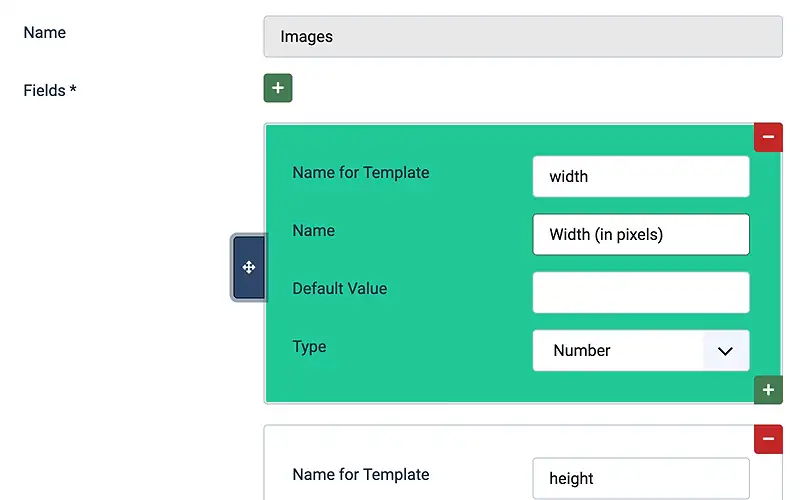
Task: Click the move handle on the width field
Action: click(249, 267)
